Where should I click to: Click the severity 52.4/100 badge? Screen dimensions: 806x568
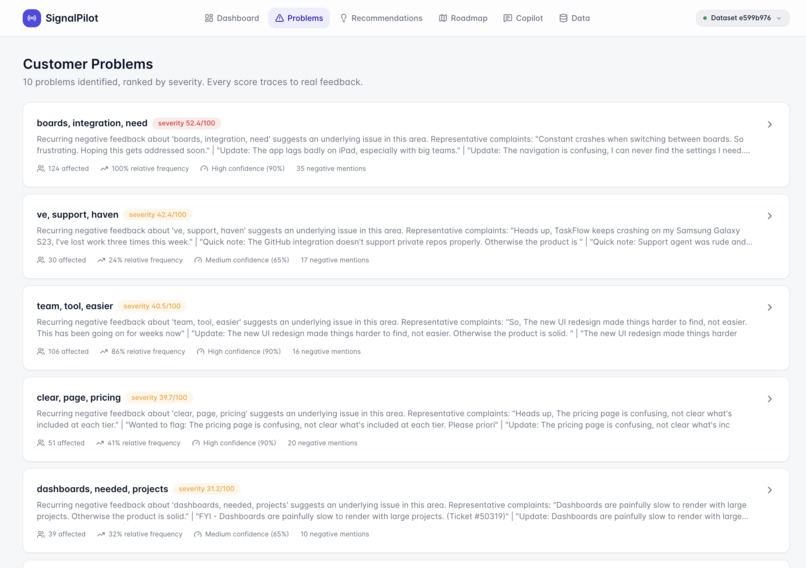(x=187, y=123)
